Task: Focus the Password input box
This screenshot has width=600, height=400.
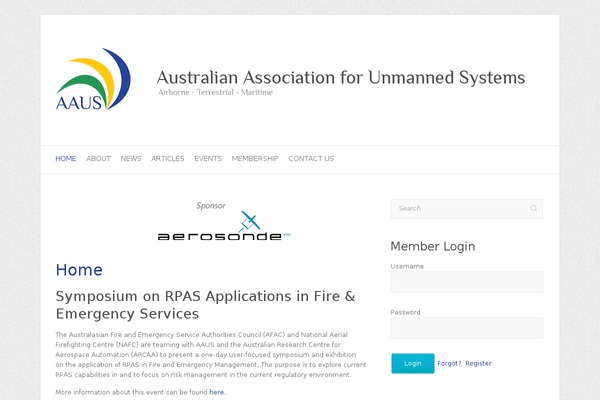Action: click(466, 328)
